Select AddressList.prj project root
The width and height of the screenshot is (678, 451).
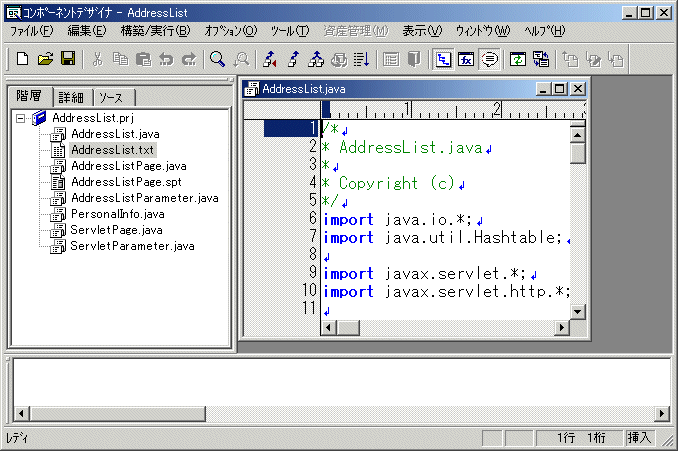93,118
